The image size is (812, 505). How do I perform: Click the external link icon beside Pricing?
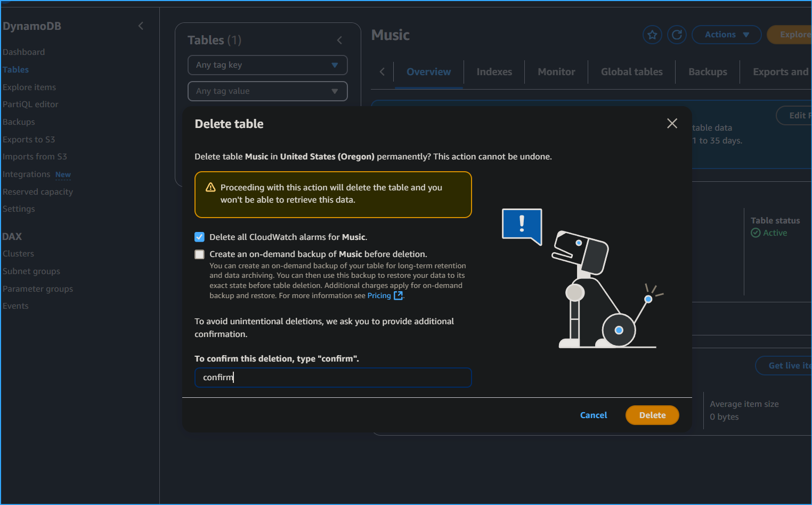398,295
